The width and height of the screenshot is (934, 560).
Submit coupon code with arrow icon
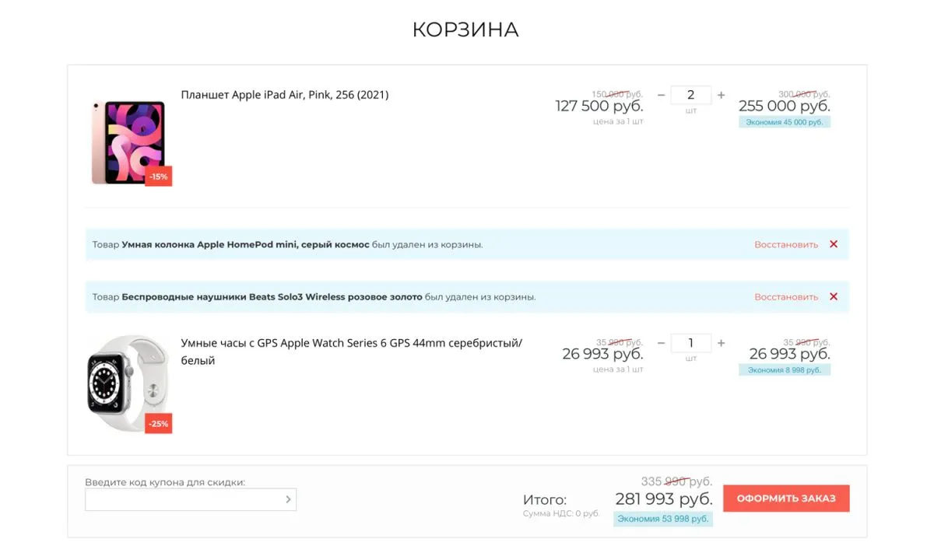[287, 499]
